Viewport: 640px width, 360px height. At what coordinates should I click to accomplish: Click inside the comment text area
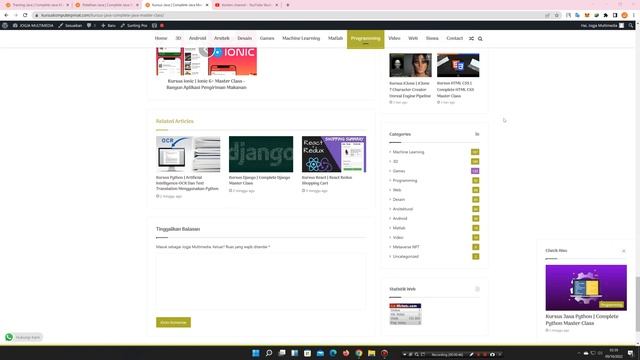click(x=261, y=281)
